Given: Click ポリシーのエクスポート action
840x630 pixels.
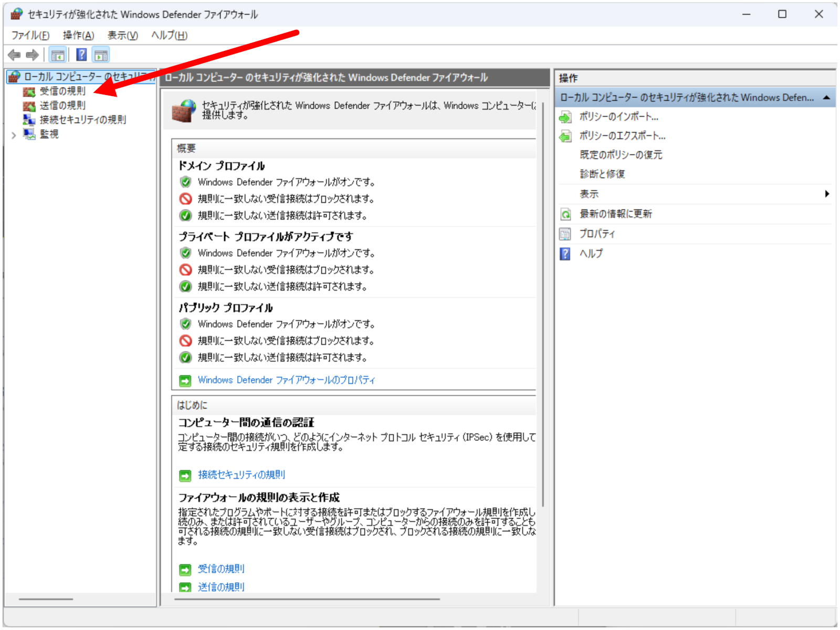Looking at the screenshot, I should [622, 136].
